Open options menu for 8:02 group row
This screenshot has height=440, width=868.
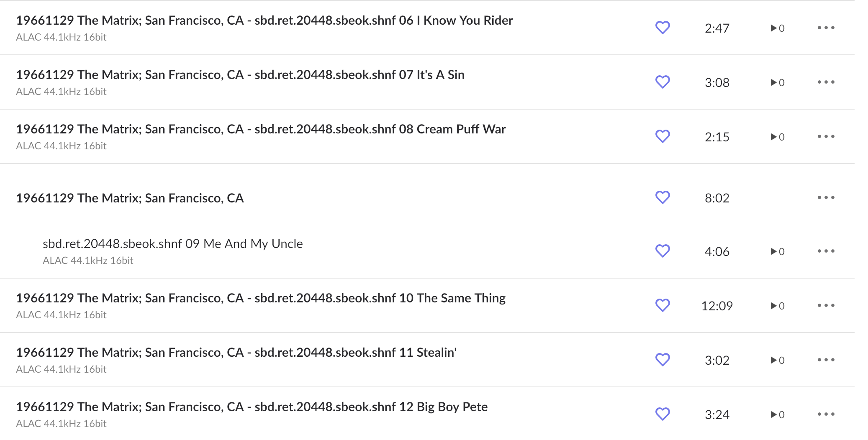(x=826, y=197)
